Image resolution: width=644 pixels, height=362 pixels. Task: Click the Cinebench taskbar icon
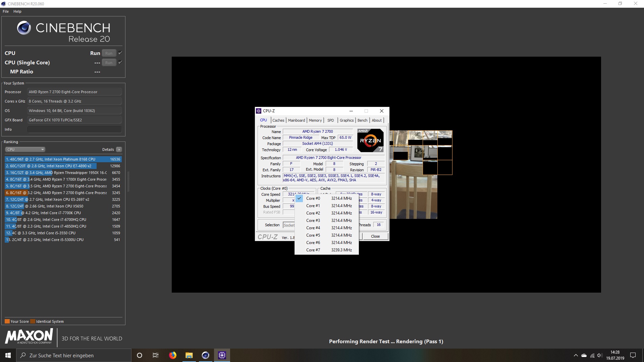(x=206, y=355)
